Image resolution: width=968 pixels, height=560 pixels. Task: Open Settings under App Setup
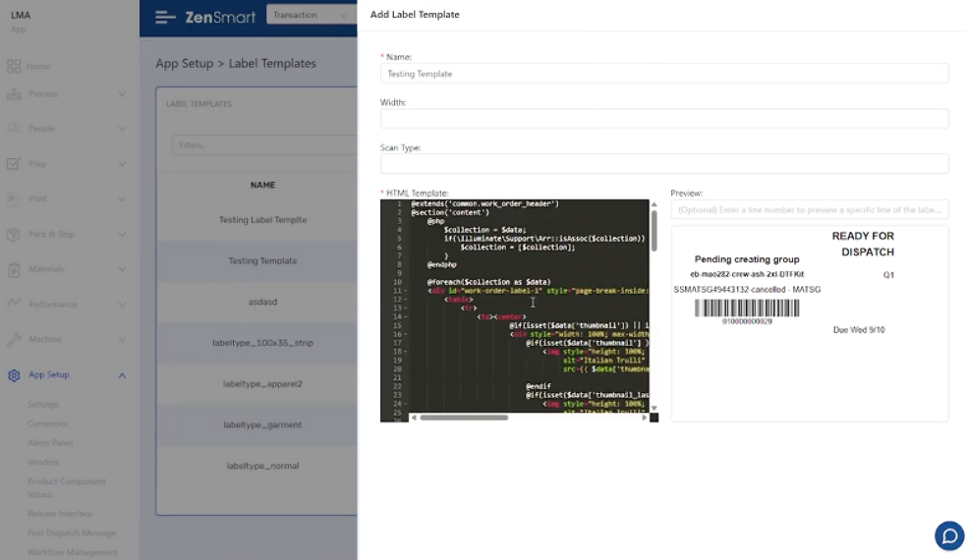coord(42,405)
